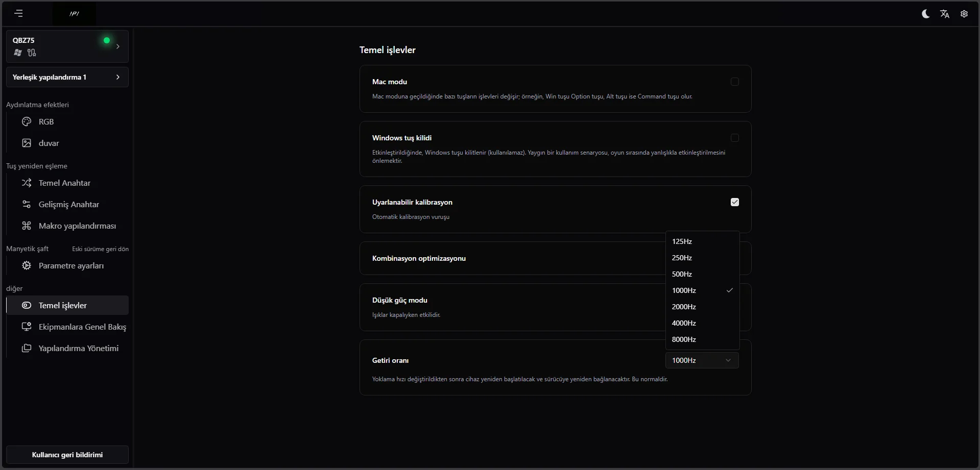Open Parametre ayarları page

pos(67,265)
